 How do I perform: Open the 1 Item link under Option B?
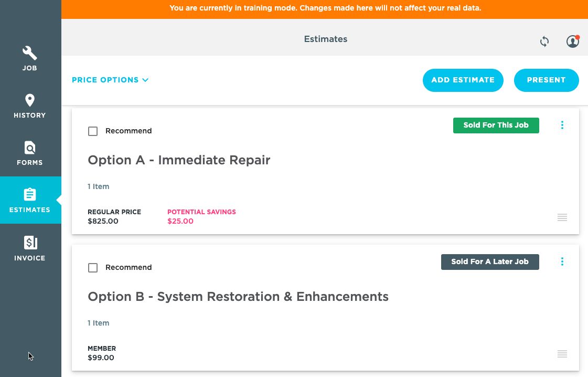(x=99, y=323)
